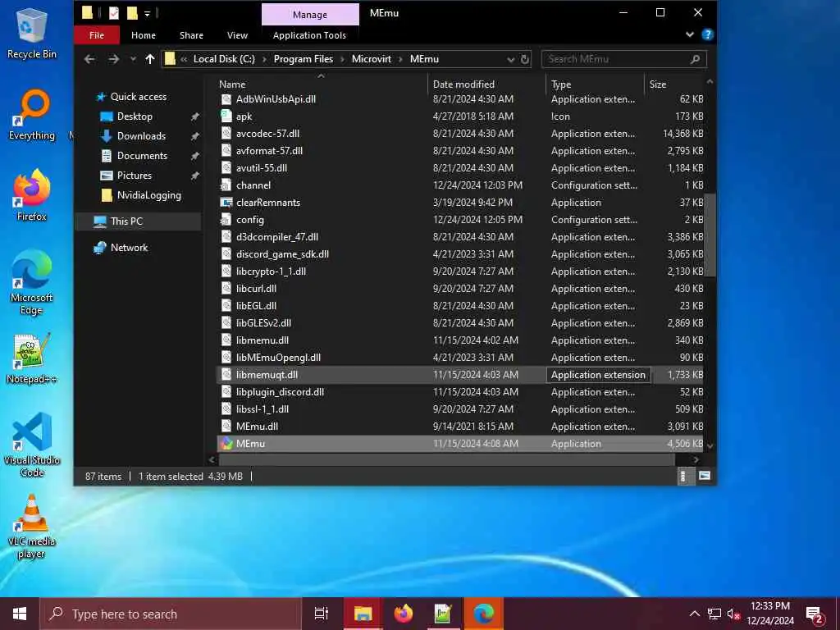Viewport: 840px width, 630px height.
Task: Click the Notepad++ taskbar icon
Action: [x=443, y=614]
